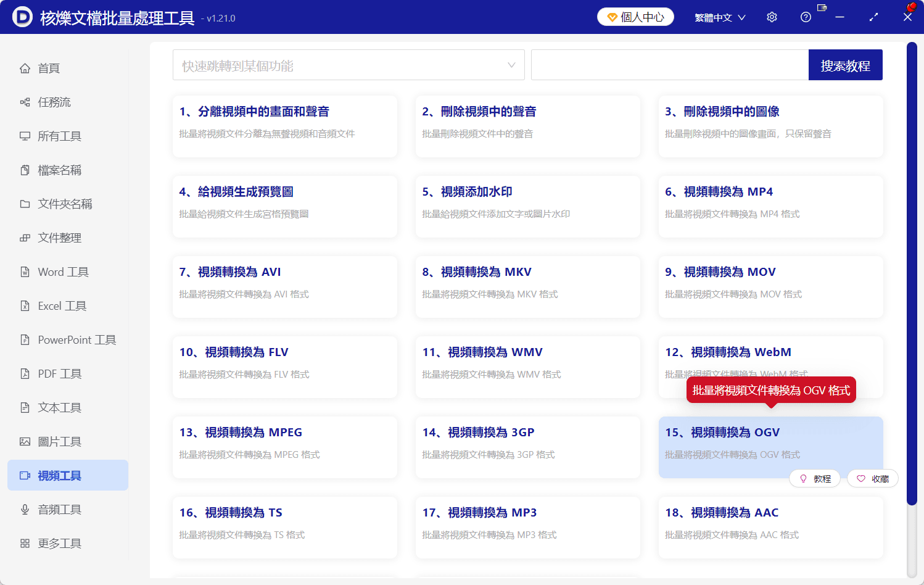This screenshot has width=924, height=585.
Task: Click the app logo in the title bar
Action: (22, 17)
